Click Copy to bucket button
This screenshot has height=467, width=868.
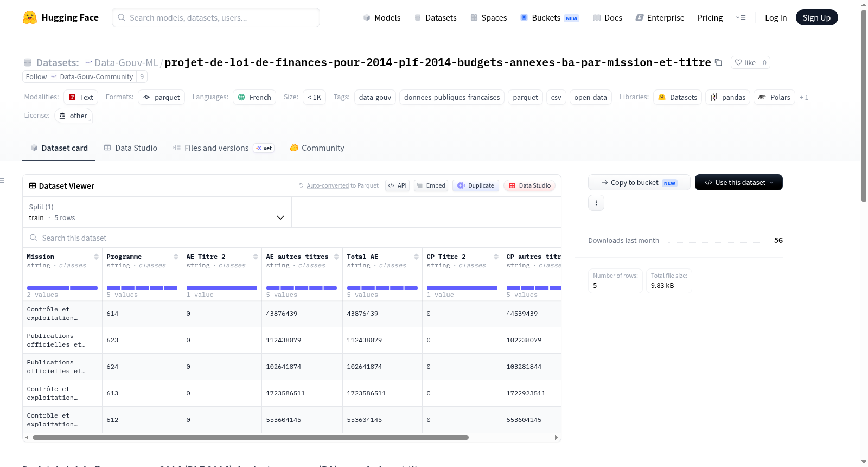639,182
